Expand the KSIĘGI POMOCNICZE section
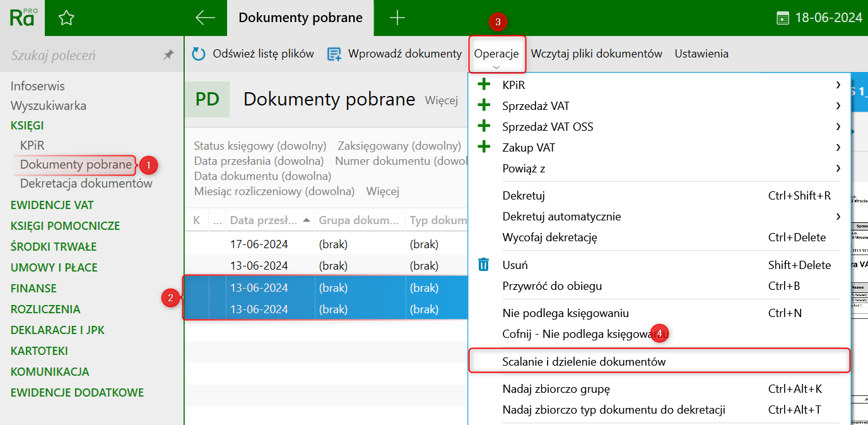Screen dimensions: 868x425 coord(65,226)
